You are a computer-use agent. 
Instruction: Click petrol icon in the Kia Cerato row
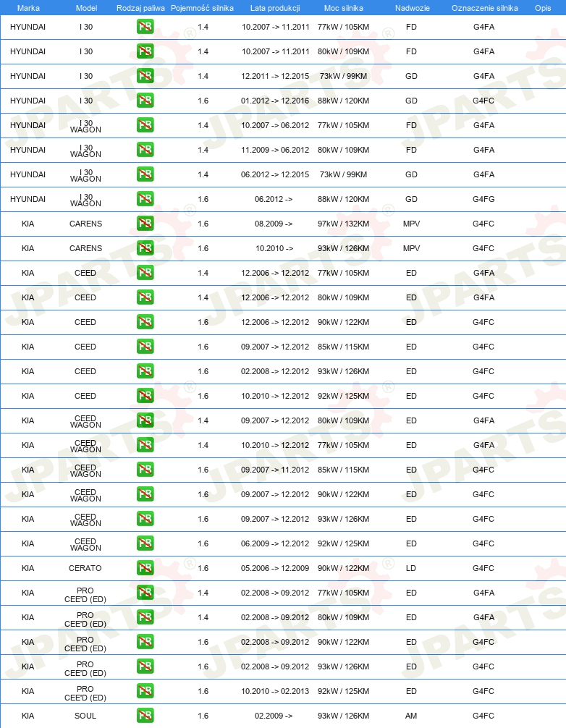(x=145, y=568)
